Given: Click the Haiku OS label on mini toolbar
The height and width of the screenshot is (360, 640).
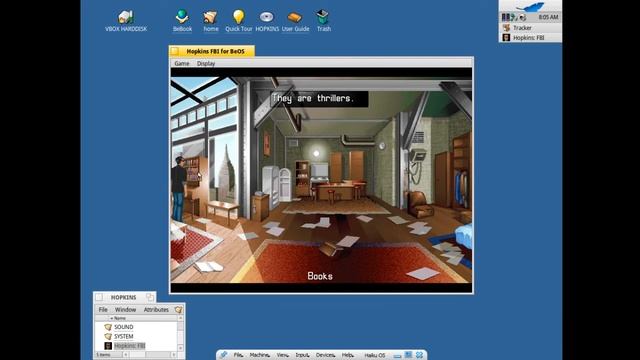Looking at the screenshot, I should [375, 355].
